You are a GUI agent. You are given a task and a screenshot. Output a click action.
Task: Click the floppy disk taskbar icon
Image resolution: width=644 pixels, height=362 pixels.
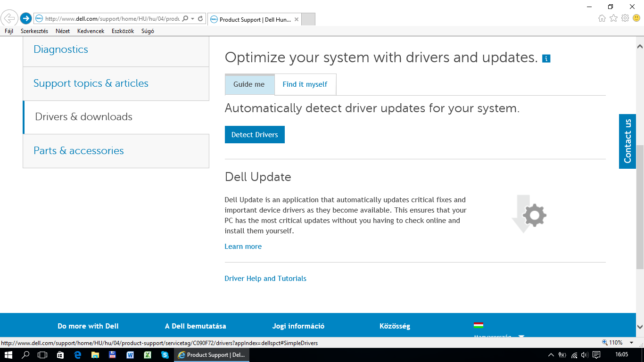coord(112,355)
